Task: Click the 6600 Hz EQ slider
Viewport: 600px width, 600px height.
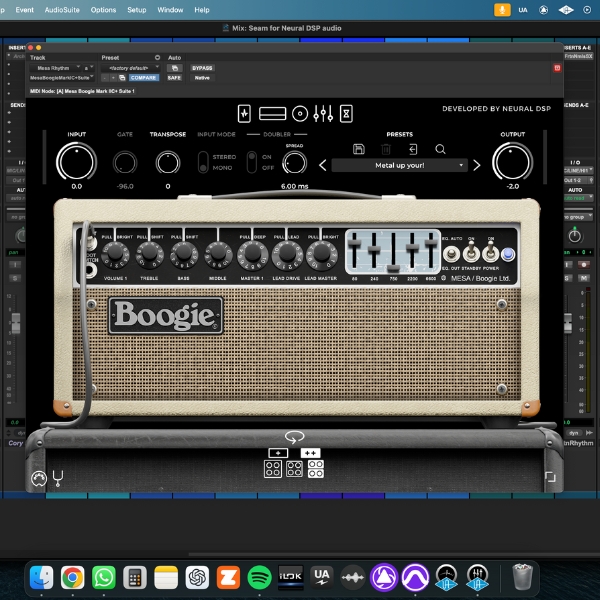Action: point(431,243)
